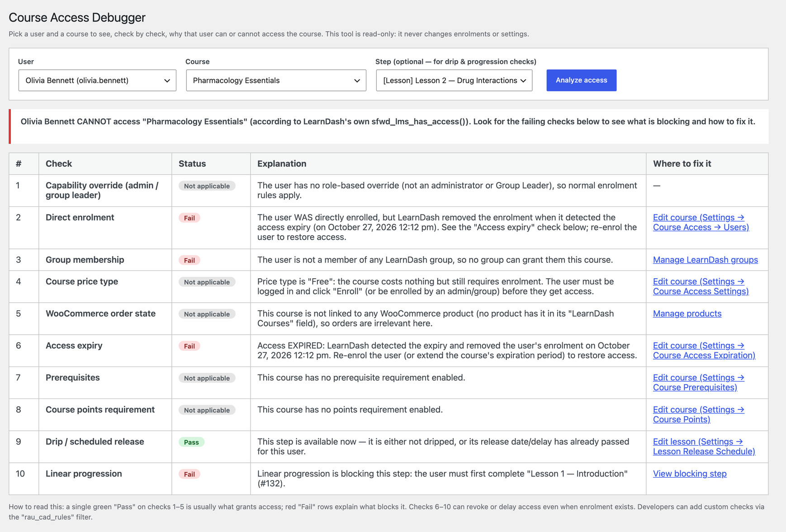The image size is (786, 532).
Task: Open the Course dropdown showing Pharmacology Essentials
Action: tap(276, 81)
